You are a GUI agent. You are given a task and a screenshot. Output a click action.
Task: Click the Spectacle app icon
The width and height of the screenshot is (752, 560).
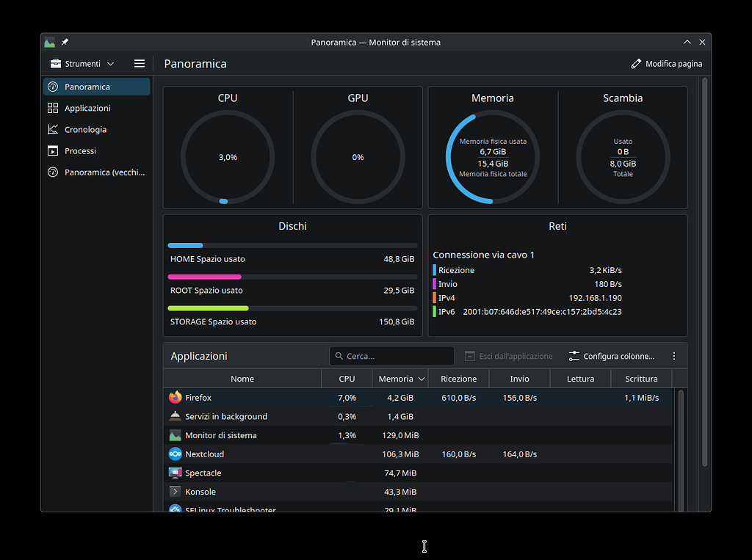174,473
